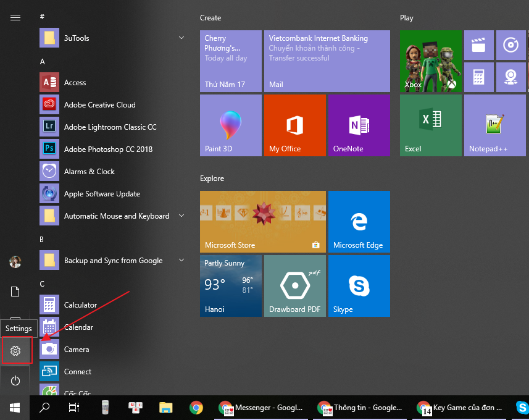
Task: Click the 'A' alphabet section header
Action: 42,61
